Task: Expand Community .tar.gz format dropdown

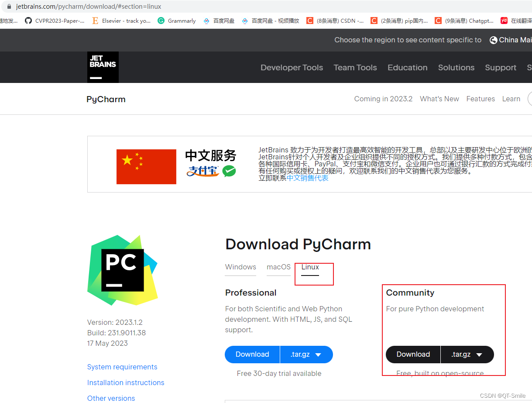Action: tap(467, 355)
